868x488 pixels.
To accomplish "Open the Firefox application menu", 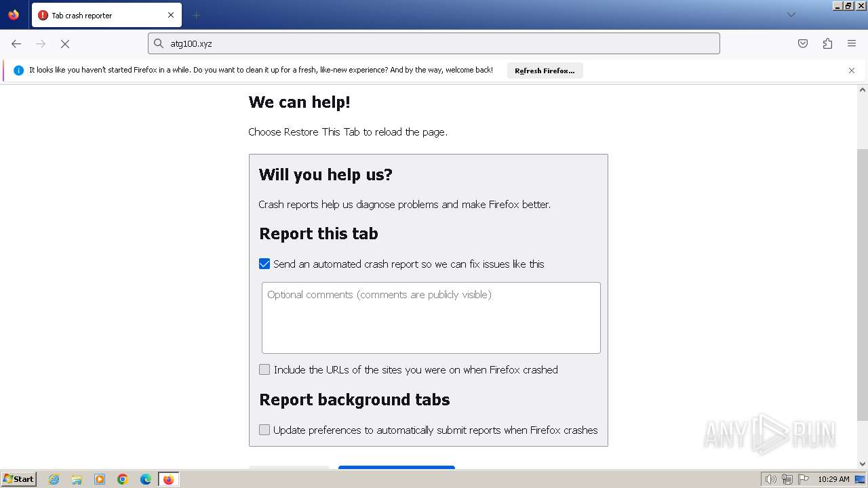I will [x=852, y=43].
